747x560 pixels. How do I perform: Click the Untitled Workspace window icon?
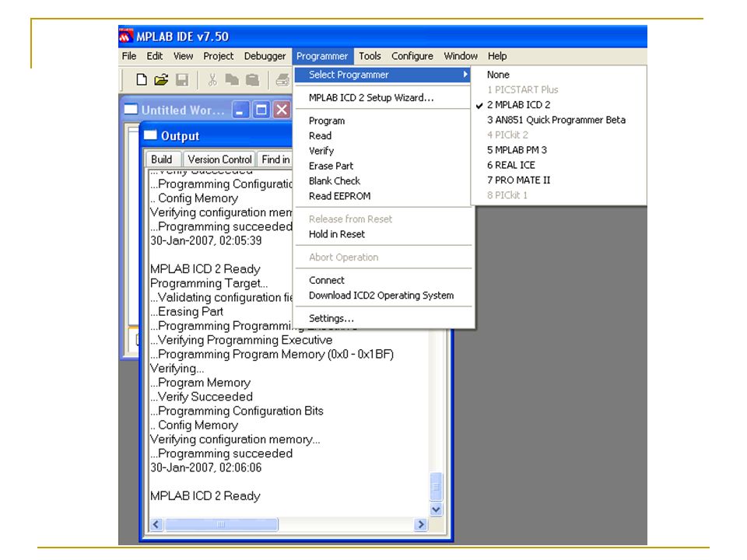click(x=131, y=110)
